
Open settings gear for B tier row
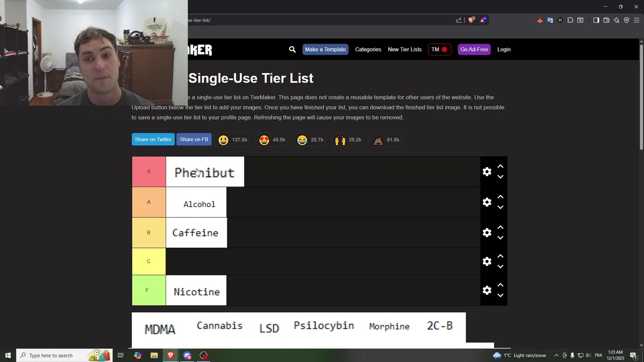(487, 233)
